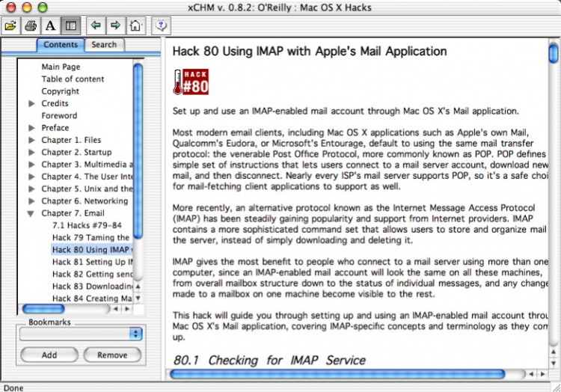The image size is (561, 392).
Task: Click the Hack 80 page title heading
Action: click(310, 51)
